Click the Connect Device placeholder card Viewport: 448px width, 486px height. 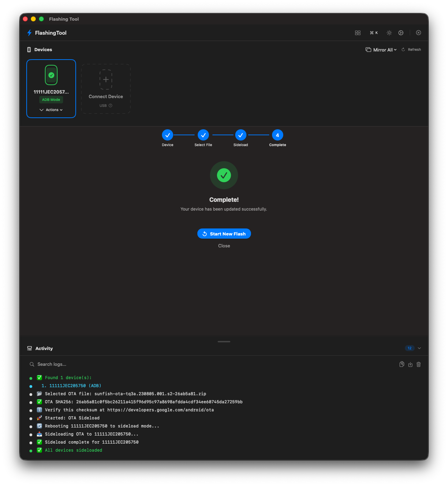pyautogui.click(x=106, y=89)
